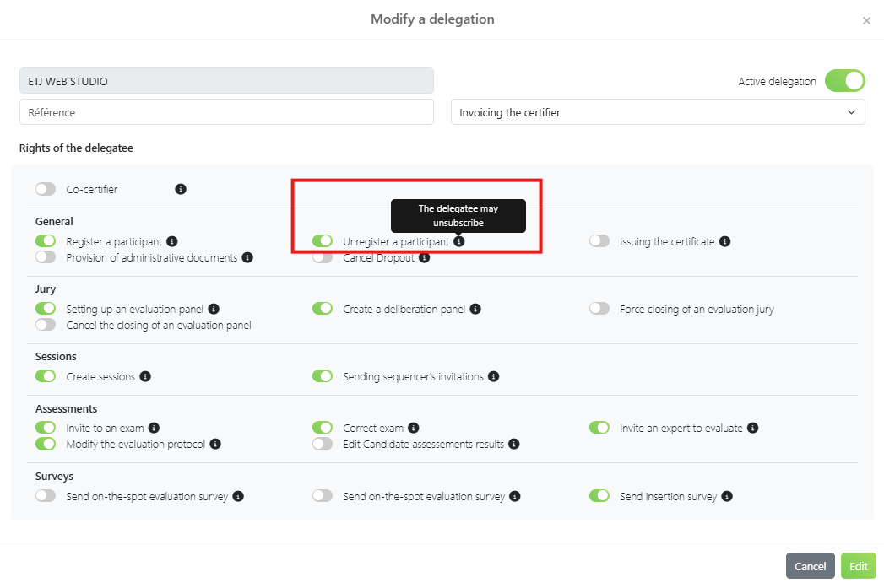Toggle the Active delegation switch
Viewport: 884px width, 588px height.
[x=844, y=81]
